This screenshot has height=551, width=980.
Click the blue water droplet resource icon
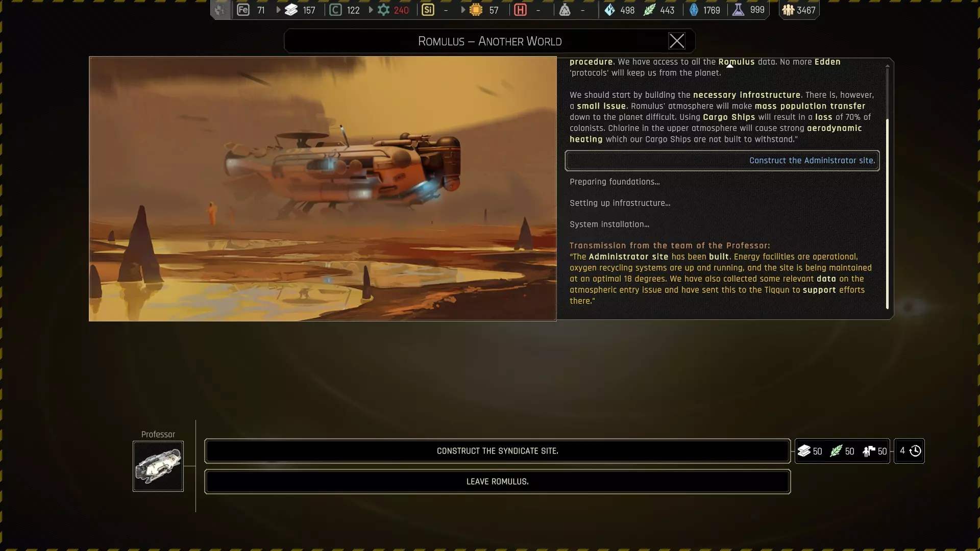coord(609,10)
